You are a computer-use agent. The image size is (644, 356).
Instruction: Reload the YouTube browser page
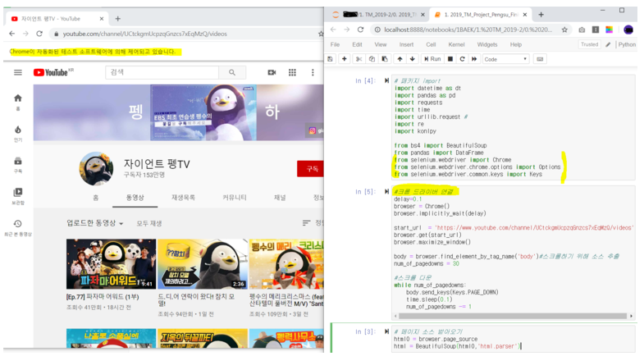[x=39, y=34]
